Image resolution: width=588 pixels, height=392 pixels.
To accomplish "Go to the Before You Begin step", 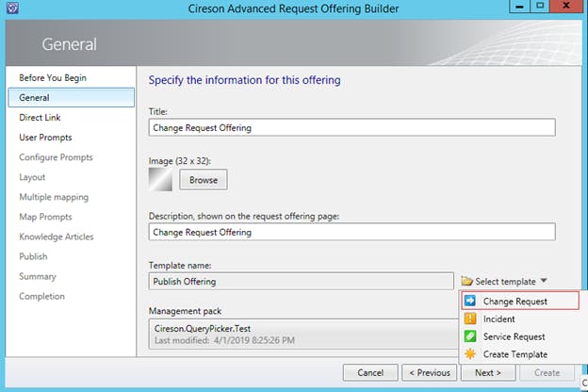I will [x=53, y=77].
